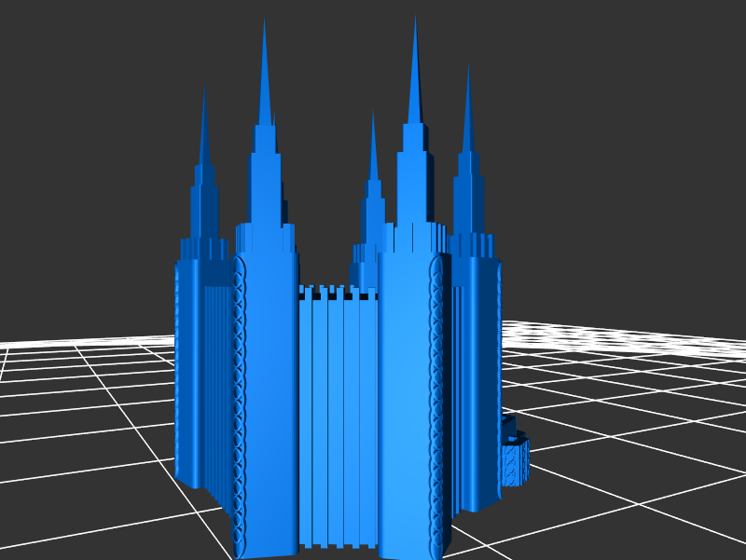Click the small cylinder at right base
746x560 pixels.
[514, 459]
